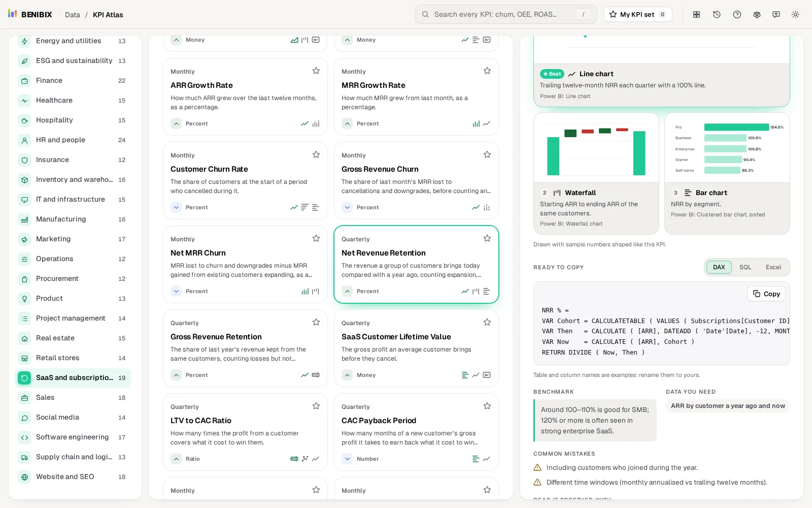Click the ESG and sustainability leaf icon
This screenshot has width=812, height=508.
[24, 61]
